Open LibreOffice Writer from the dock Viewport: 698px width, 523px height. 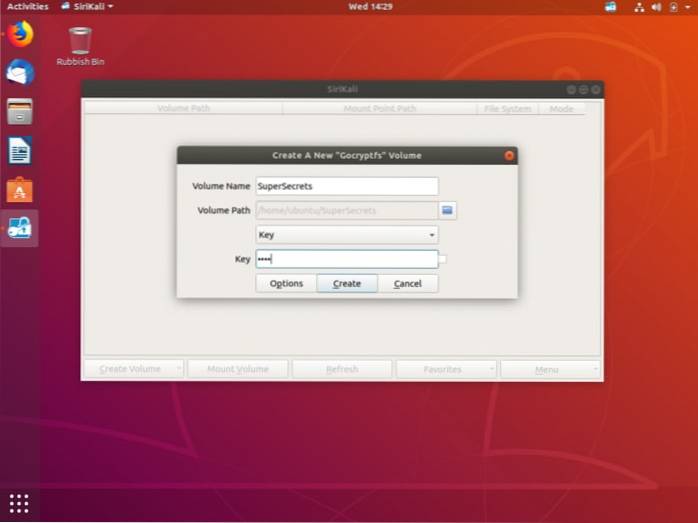click(20, 150)
